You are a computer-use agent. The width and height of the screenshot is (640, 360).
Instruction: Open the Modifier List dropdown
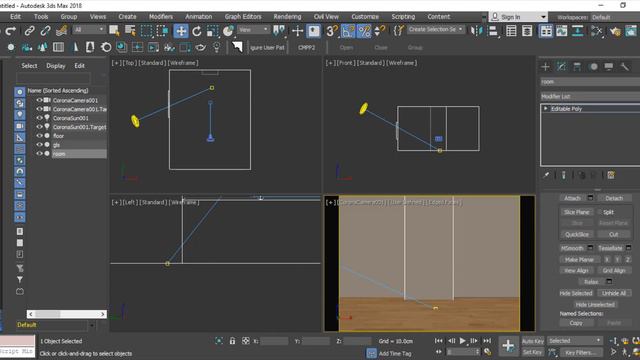(590, 96)
